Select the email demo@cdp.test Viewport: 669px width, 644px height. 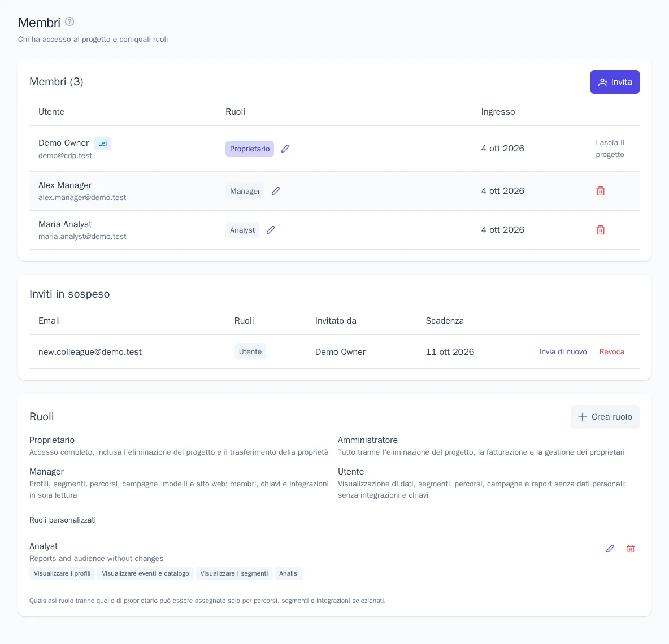pos(66,156)
